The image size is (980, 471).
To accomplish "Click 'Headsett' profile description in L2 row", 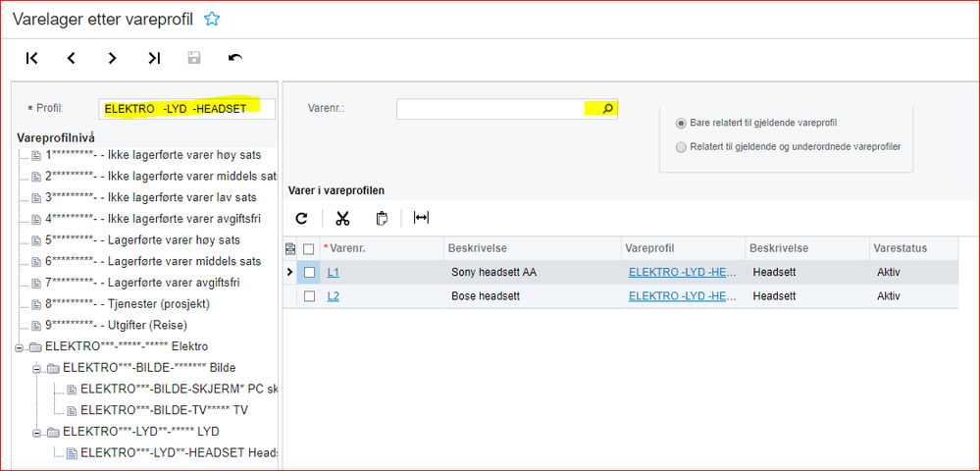I will tap(774, 296).
